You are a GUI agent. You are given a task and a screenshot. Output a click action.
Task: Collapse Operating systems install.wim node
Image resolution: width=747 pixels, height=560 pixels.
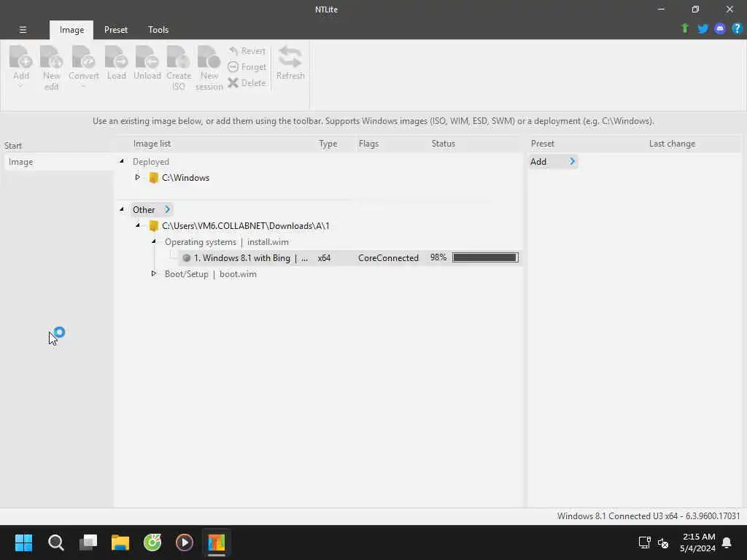point(154,241)
